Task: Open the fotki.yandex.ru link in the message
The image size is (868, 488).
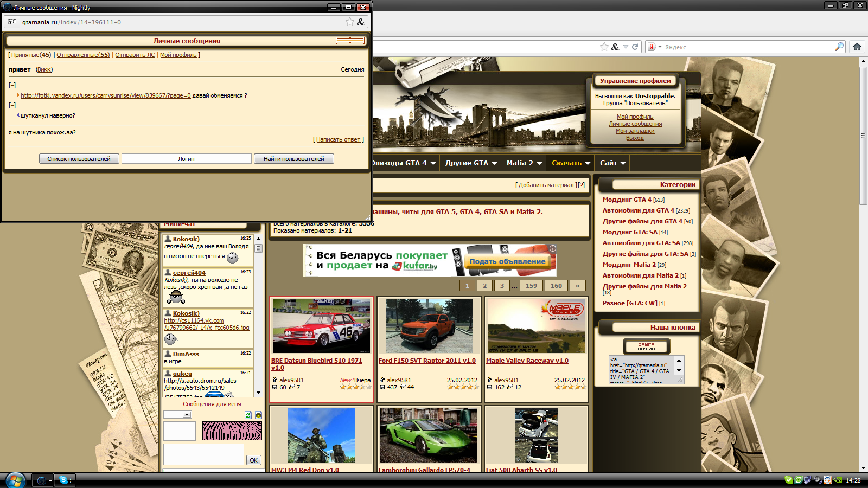Action: pyautogui.click(x=106, y=95)
